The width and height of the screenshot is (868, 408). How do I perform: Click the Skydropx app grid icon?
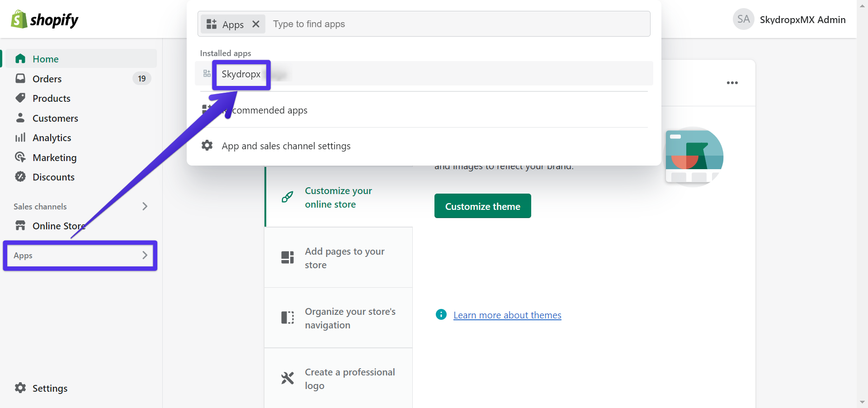tap(207, 73)
